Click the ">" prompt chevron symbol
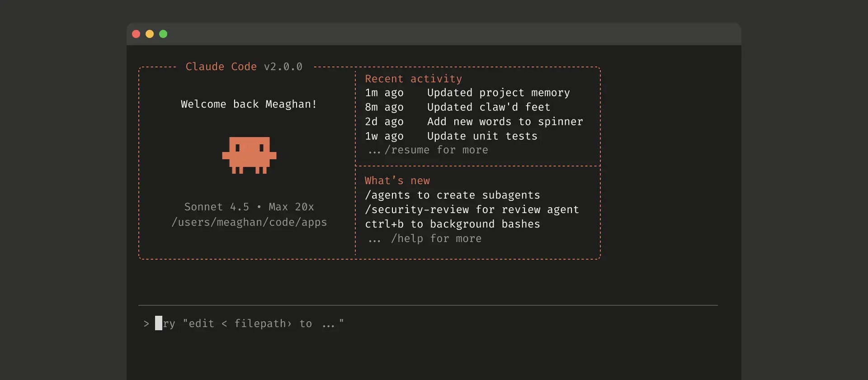The width and height of the screenshot is (868, 380). (x=146, y=324)
